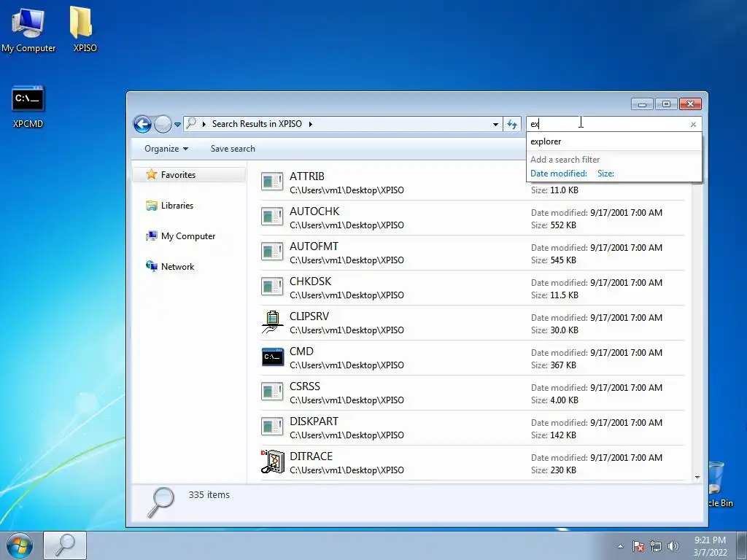Select the CSRSS file icon
The image size is (747, 560).
pos(272,392)
